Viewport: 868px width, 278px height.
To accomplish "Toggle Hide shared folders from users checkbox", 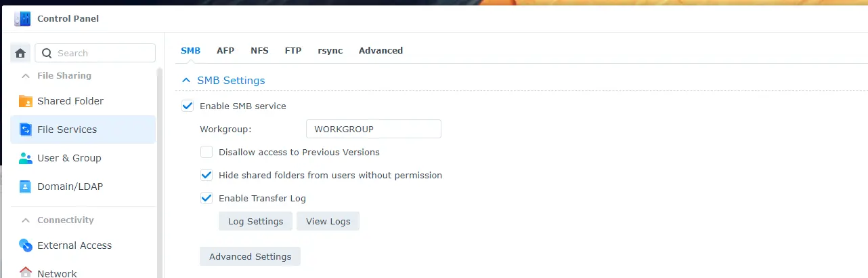I will (207, 176).
